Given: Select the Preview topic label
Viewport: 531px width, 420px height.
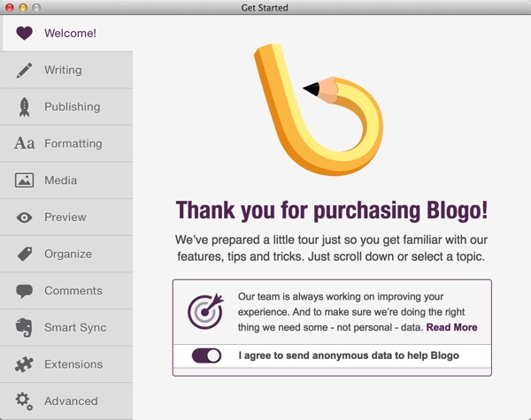Looking at the screenshot, I should 65,218.
